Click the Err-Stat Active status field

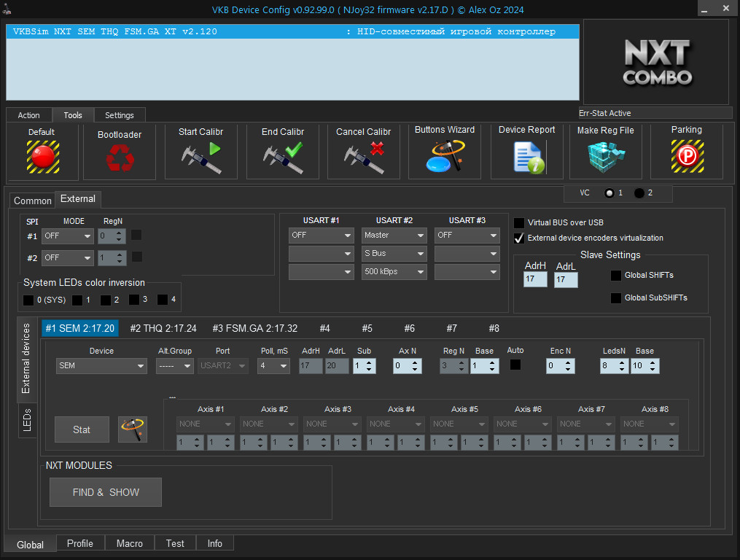tap(655, 113)
